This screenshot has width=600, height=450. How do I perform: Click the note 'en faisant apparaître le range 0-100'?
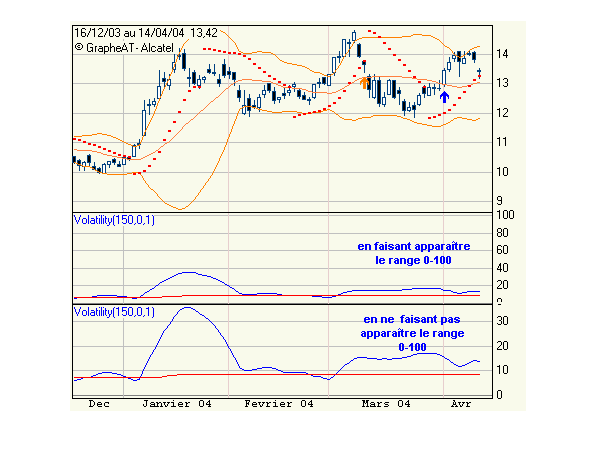pyautogui.click(x=414, y=253)
